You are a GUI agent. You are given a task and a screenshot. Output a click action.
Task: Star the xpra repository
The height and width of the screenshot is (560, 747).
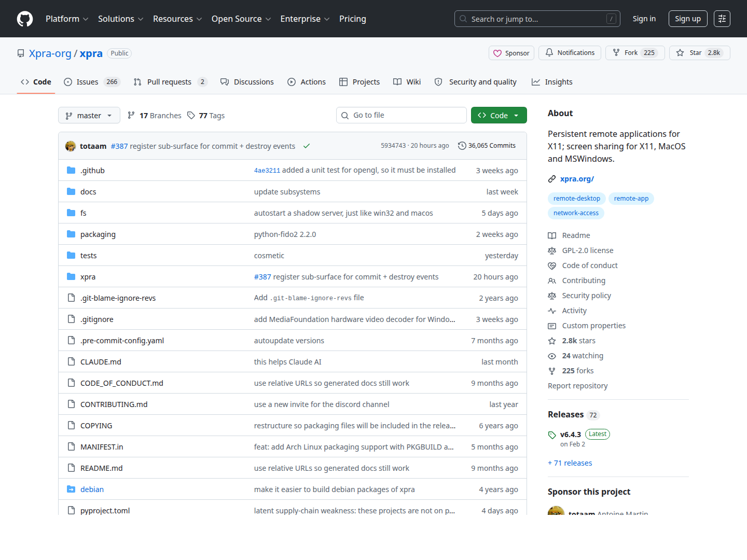[700, 53]
